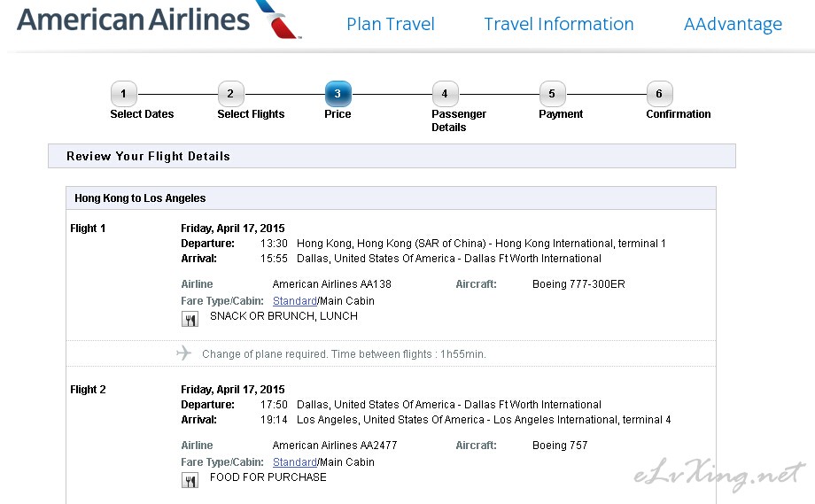Viewport: 815px width, 504px height.
Task: Click step 6 Confirmation circle
Action: pyautogui.click(x=660, y=94)
